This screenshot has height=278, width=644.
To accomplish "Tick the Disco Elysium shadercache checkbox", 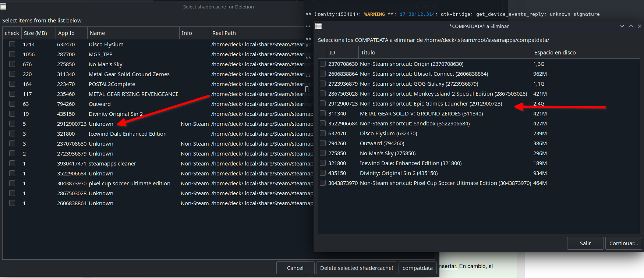I will [12, 44].
